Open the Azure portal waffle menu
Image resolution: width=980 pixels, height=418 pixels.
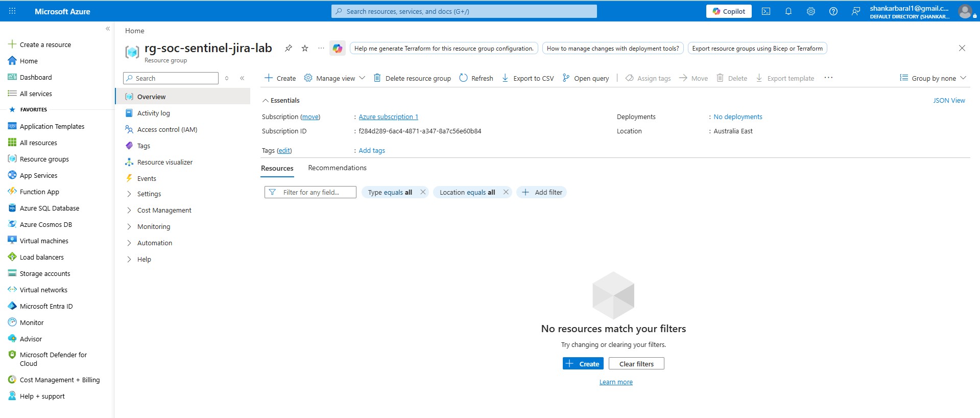pos(12,11)
